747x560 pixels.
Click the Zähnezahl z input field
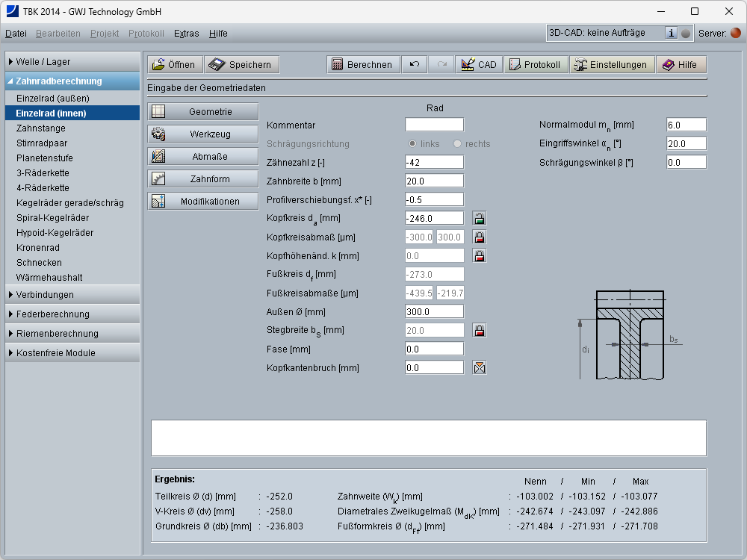pos(434,162)
